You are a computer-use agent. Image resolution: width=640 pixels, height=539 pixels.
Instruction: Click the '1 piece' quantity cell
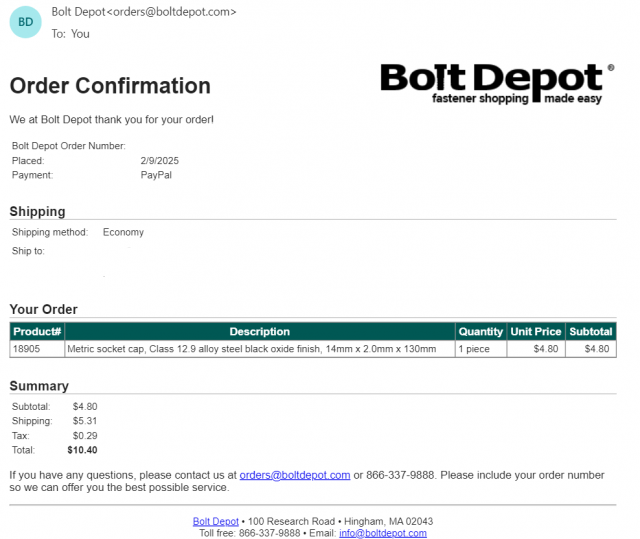[x=481, y=349]
